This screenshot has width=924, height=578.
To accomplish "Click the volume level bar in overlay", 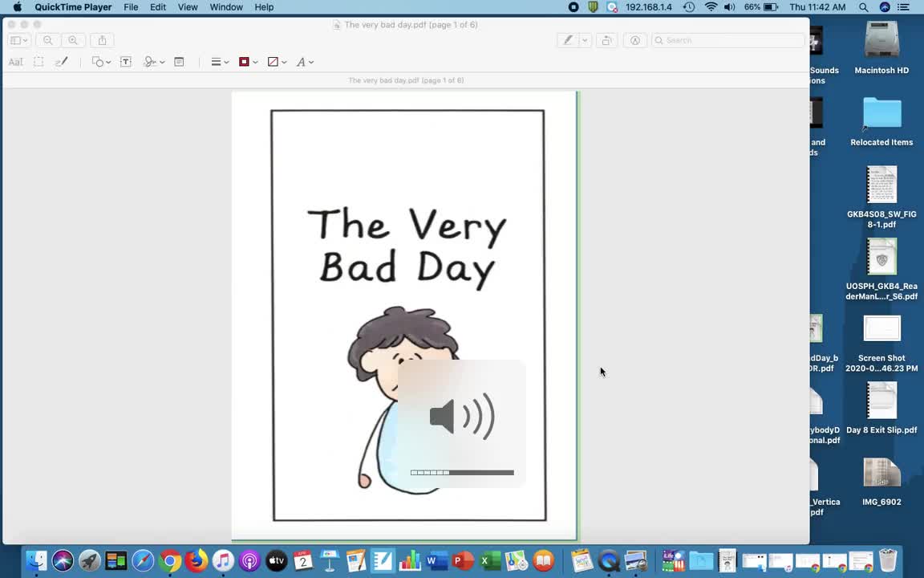I will pyautogui.click(x=462, y=472).
